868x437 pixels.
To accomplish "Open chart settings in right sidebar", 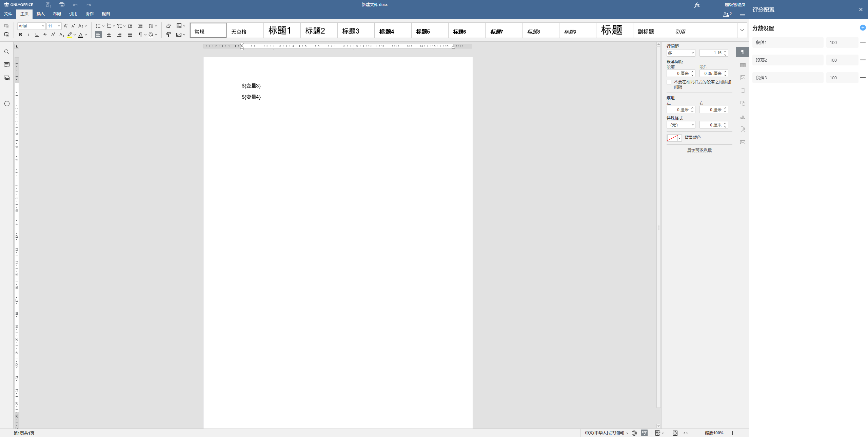I will tap(743, 116).
